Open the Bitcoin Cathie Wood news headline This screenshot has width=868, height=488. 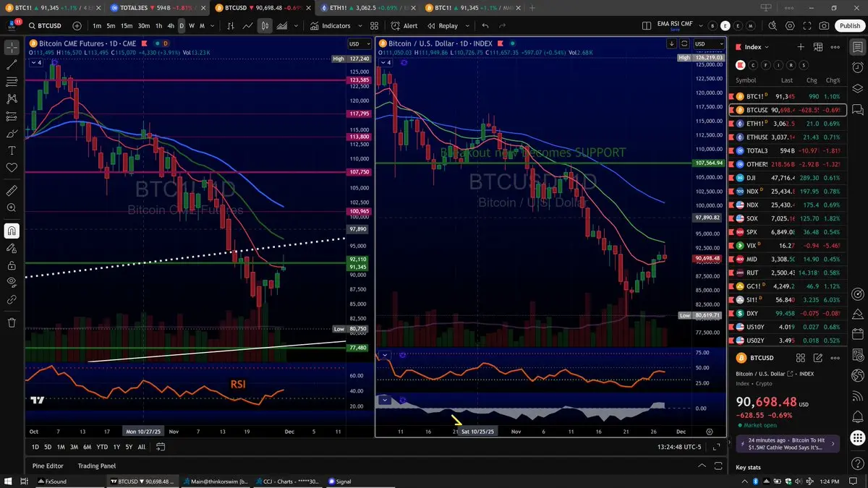[788, 444]
